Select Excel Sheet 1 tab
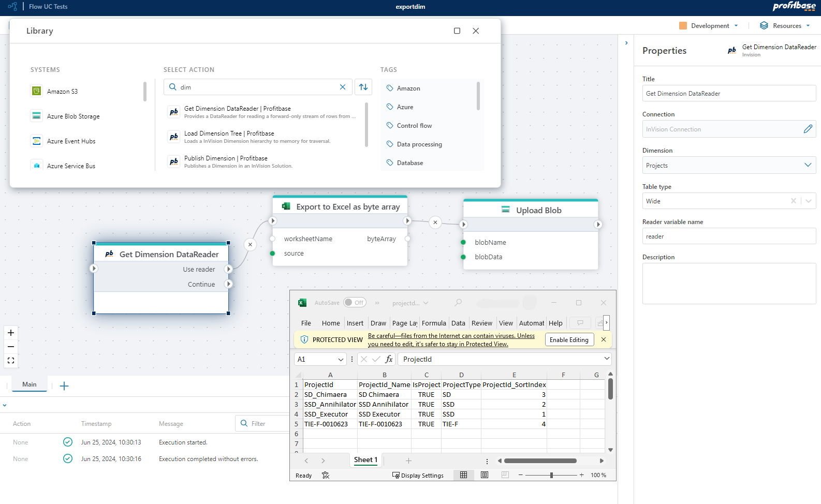 pyautogui.click(x=365, y=460)
